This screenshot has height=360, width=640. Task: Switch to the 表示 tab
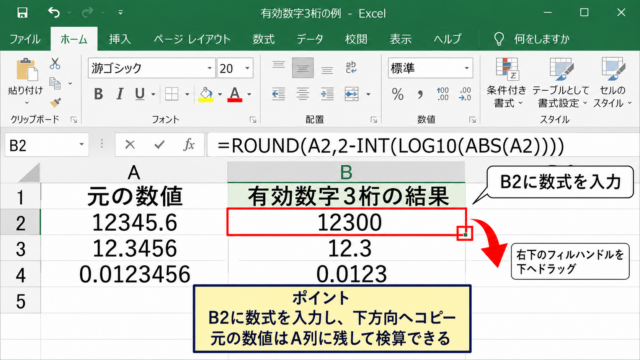click(x=400, y=39)
